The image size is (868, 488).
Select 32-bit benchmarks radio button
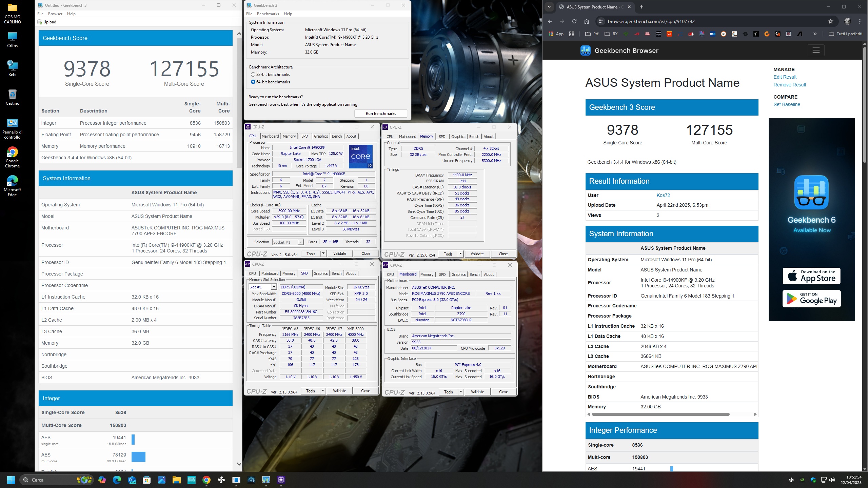tap(253, 75)
